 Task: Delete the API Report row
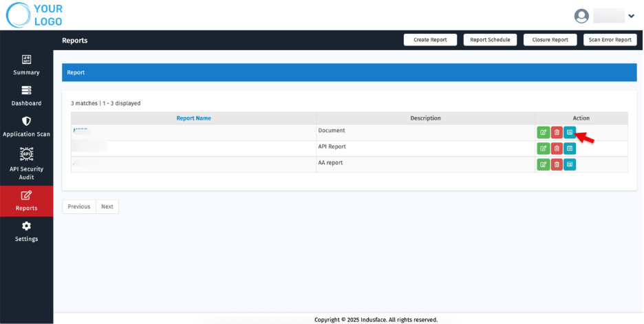tap(557, 149)
